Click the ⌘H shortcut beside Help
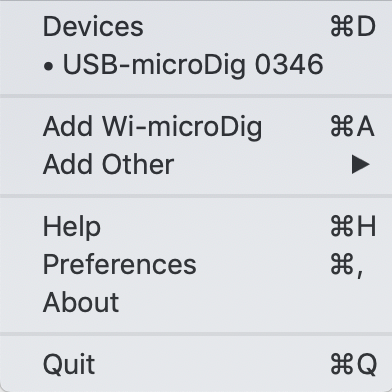Image resolution: width=392 pixels, height=392 pixels. click(x=353, y=227)
